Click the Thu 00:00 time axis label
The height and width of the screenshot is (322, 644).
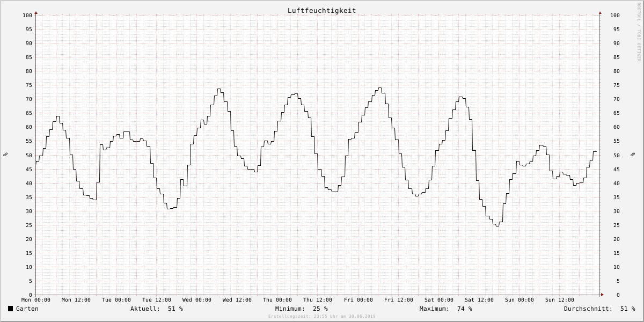pos(277,300)
